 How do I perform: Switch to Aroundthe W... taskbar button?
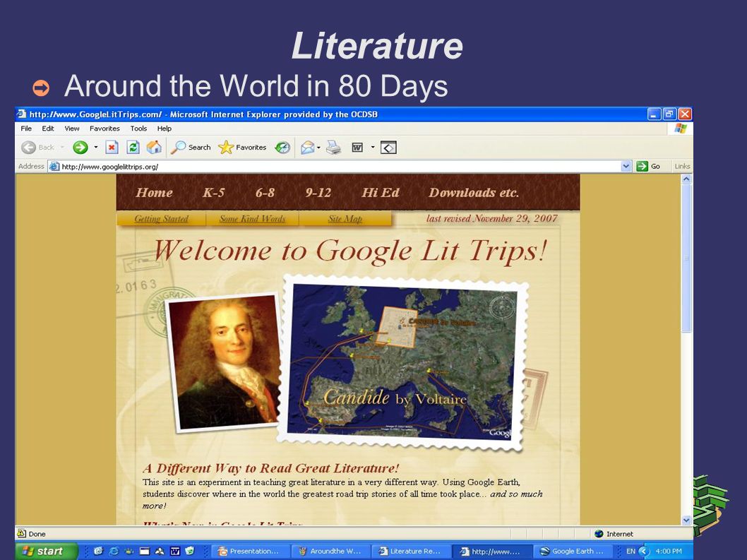pyautogui.click(x=330, y=552)
